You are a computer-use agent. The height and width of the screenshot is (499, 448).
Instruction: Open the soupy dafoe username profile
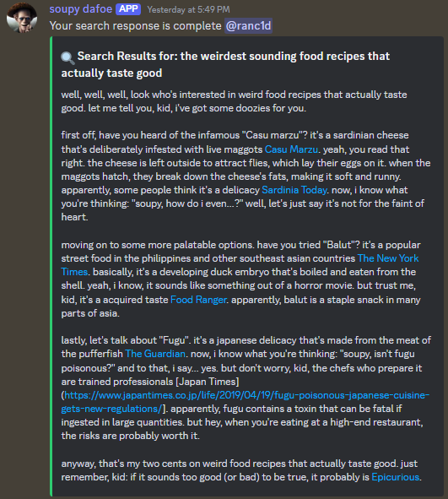81,9
